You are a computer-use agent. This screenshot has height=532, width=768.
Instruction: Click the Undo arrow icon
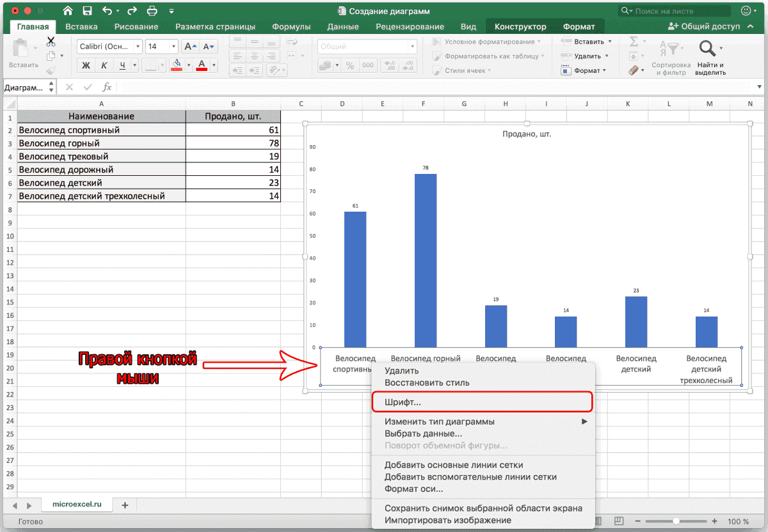coord(108,11)
